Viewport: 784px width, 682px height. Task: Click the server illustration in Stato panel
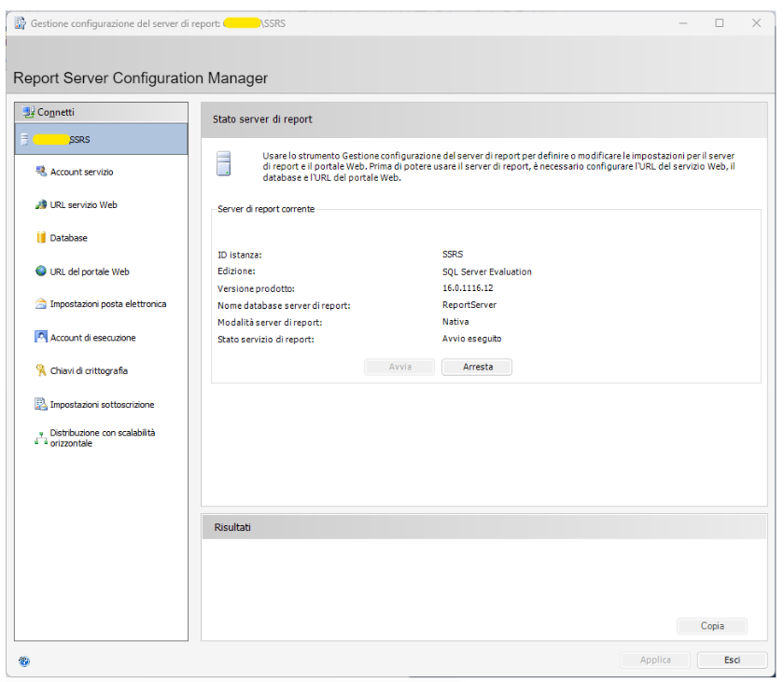pos(223,163)
